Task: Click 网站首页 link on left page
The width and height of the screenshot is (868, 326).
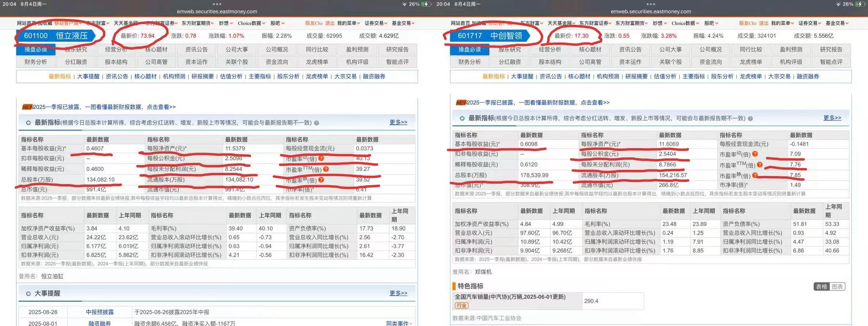Action: point(26,23)
